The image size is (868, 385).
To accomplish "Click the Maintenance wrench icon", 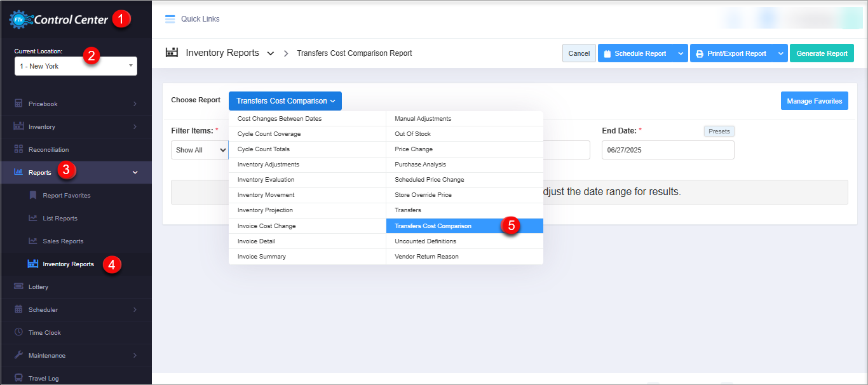I will [x=18, y=355].
